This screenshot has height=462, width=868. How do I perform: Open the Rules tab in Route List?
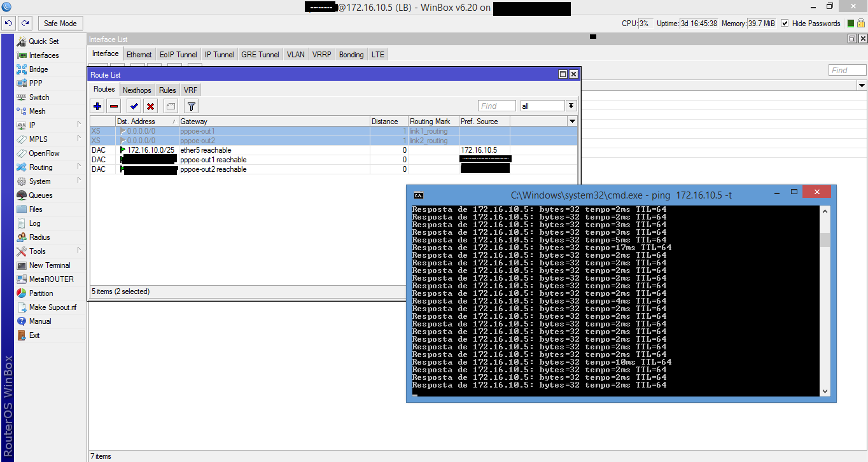pyautogui.click(x=167, y=90)
